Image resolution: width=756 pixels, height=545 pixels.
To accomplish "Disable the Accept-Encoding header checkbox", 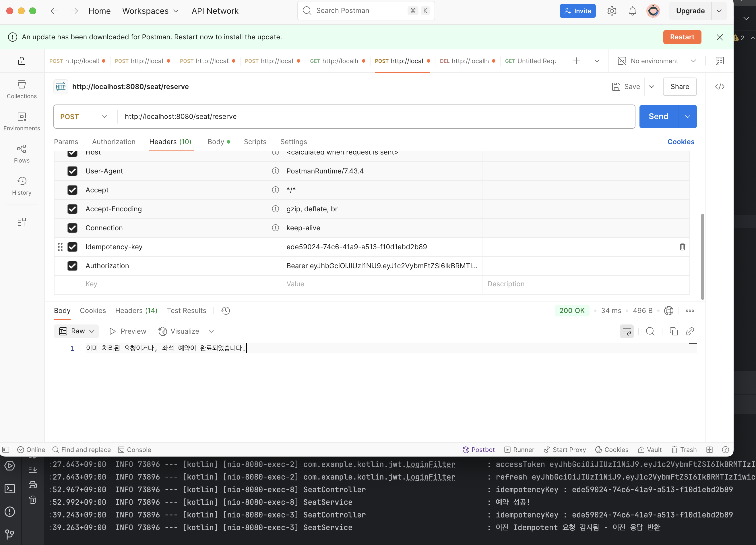I will [72, 209].
